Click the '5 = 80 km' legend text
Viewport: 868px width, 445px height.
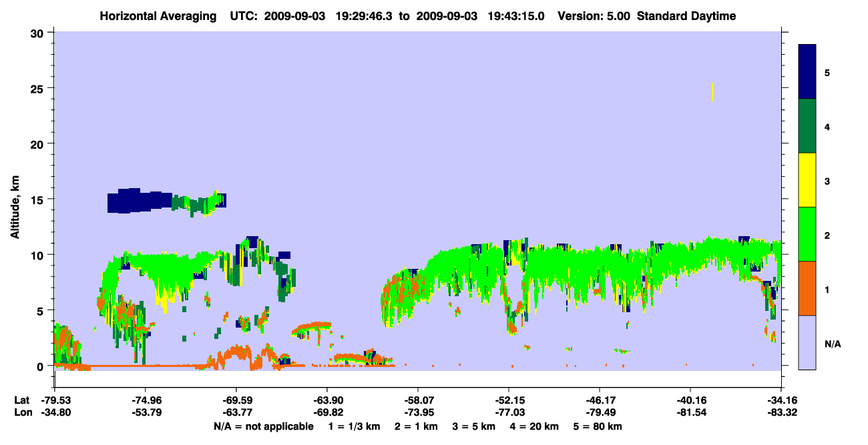pyautogui.click(x=598, y=426)
